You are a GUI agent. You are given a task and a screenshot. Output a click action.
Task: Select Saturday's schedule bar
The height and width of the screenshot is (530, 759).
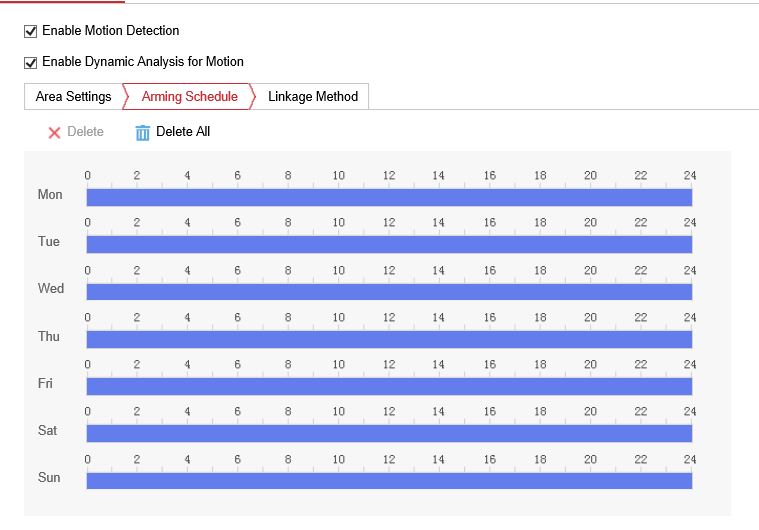389,433
